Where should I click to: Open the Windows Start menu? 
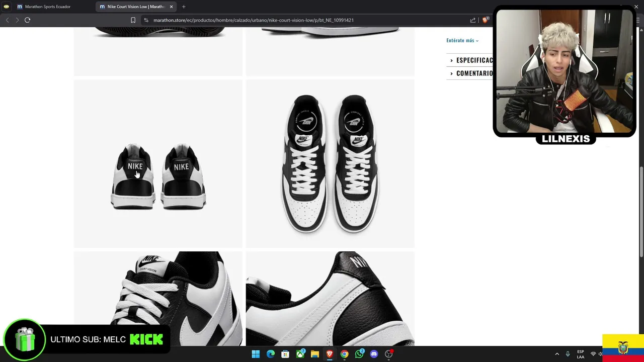[256, 354]
